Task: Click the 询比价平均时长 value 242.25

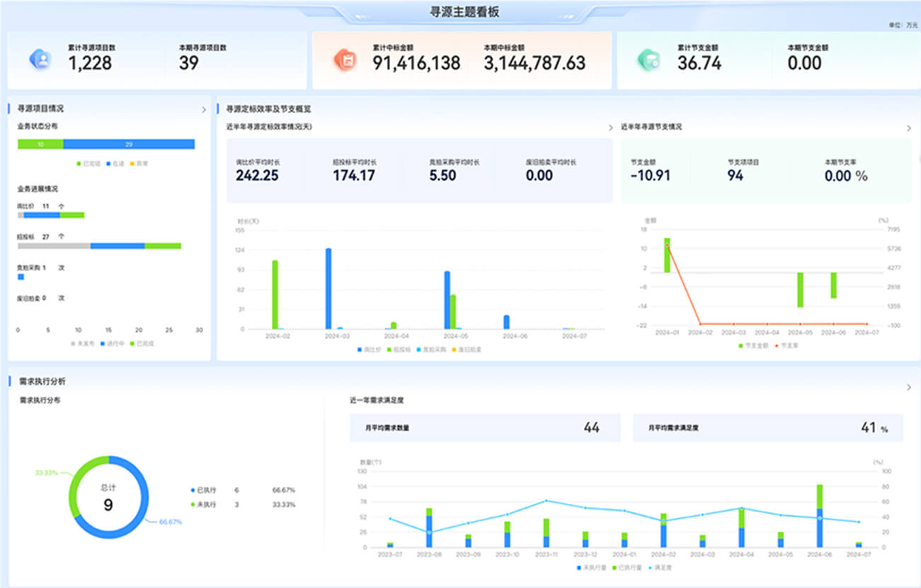Action: [x=257, y=175]
